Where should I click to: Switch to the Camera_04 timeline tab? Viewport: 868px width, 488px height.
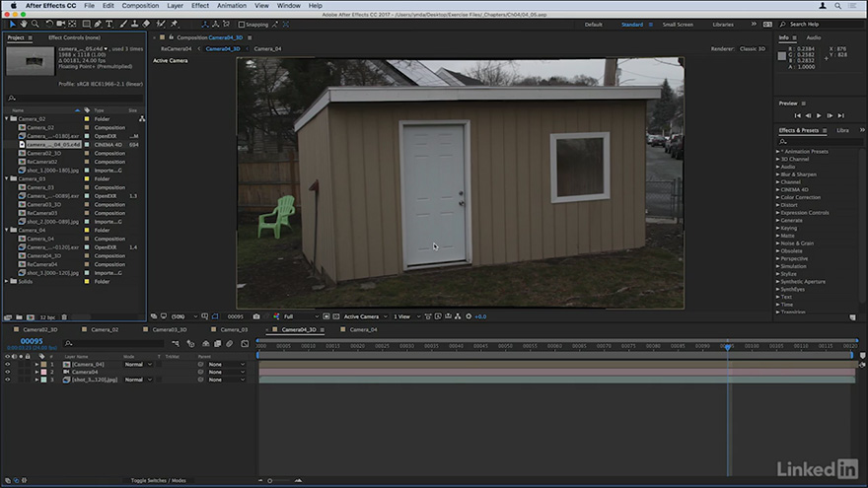(363, 329)
